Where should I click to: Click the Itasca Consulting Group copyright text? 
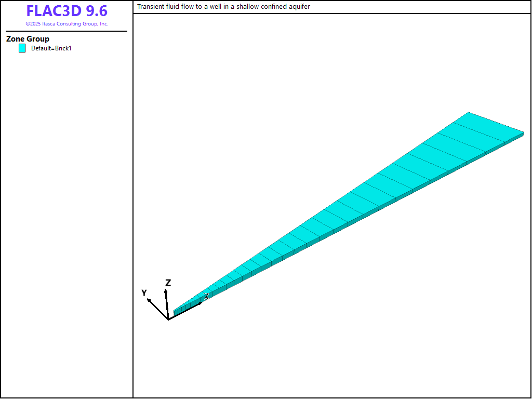(x=66, y=24)
